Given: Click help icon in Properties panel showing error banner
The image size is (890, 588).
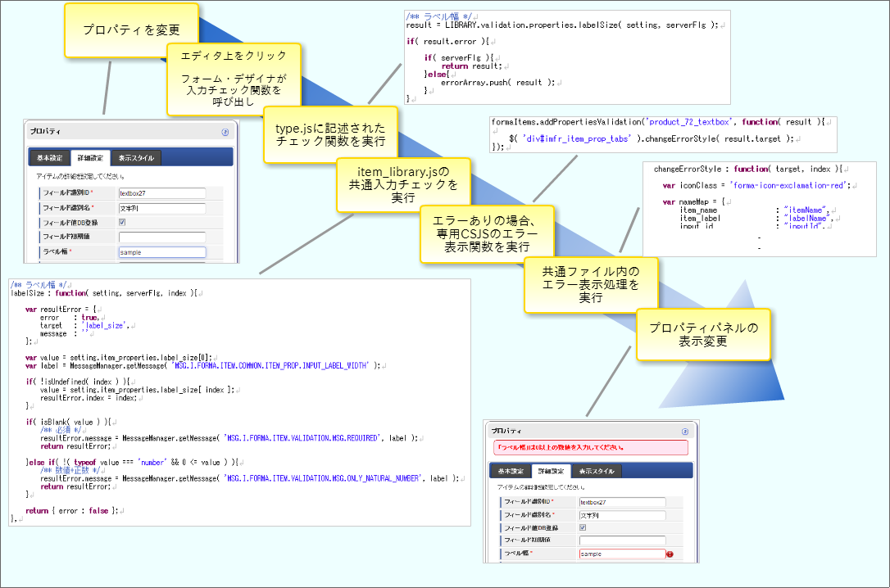Looking at the screenshot, I should 685,432.
